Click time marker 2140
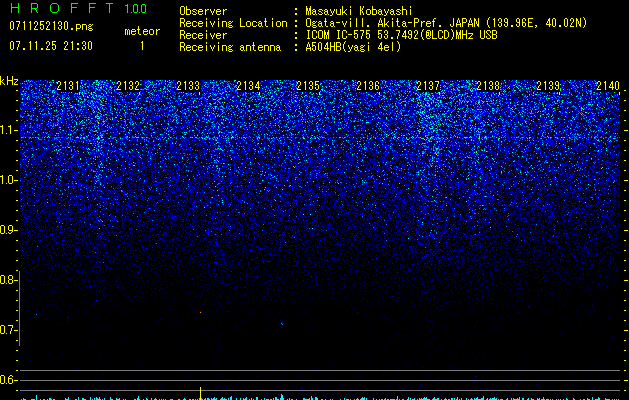 click(x=608, y=85)
